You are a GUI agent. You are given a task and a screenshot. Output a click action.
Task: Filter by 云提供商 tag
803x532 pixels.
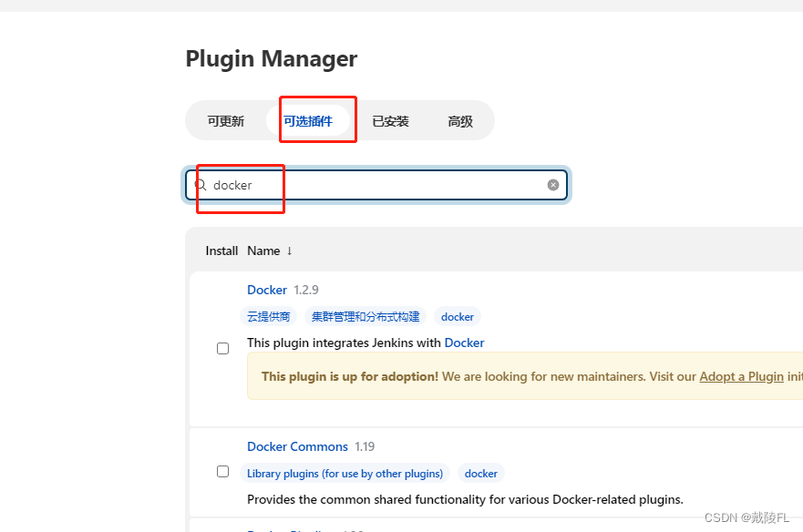tap(269, 316)
